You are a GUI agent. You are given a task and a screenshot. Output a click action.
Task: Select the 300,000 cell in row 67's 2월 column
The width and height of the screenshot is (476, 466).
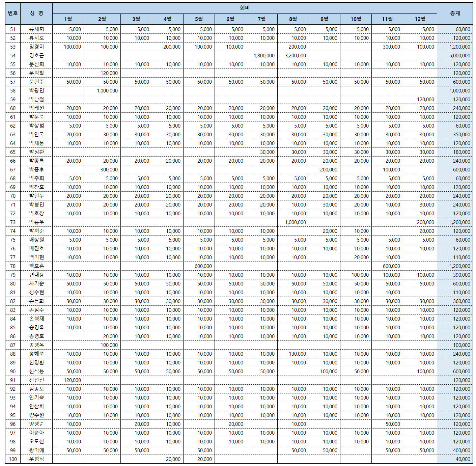(109, 170)
